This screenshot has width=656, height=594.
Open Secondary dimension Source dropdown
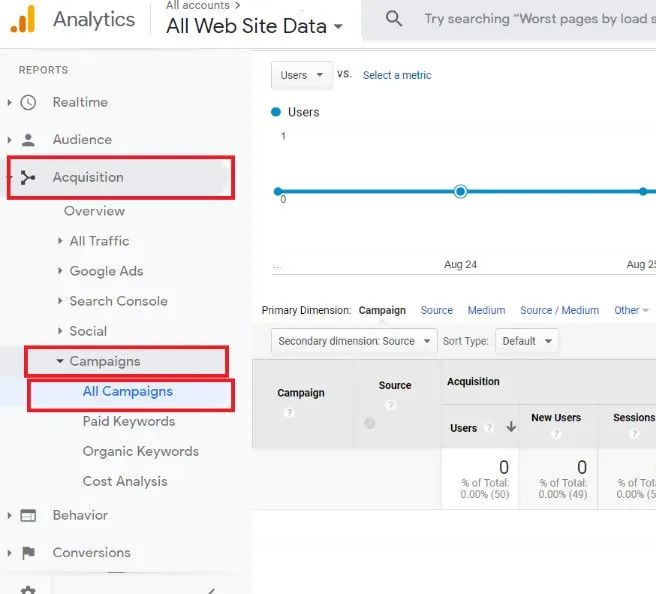[354, 341]
